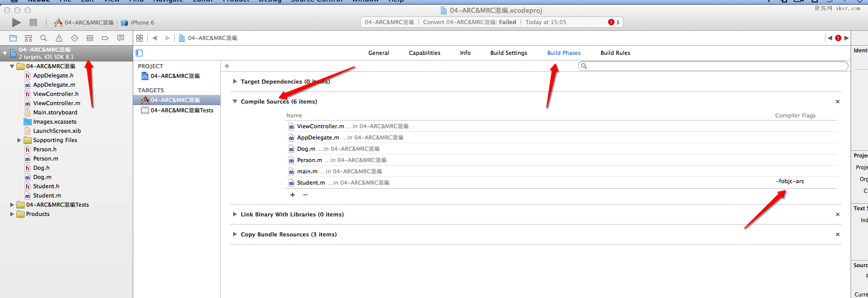The width and height of the screenshot is (868, 298).
Task: Choose the iPhone 6 run destination
Action: [137, 23]
